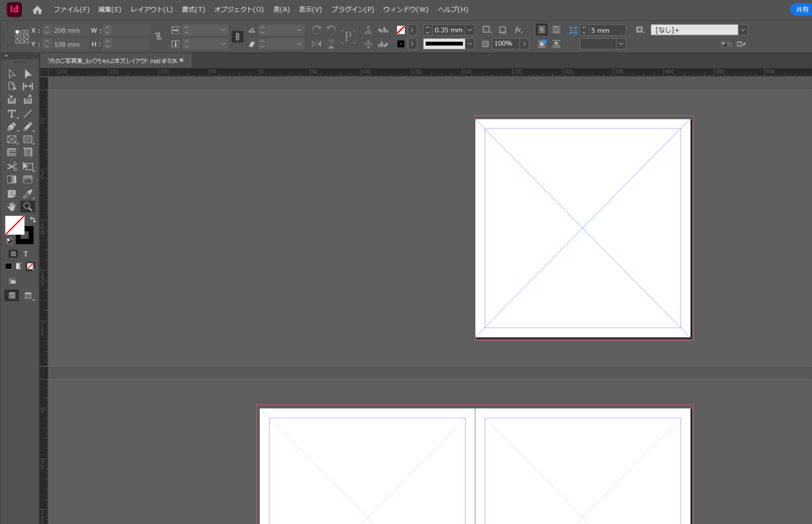
Task: Open the [なし]+ object style dropdown
Action: tap(743, 30)
